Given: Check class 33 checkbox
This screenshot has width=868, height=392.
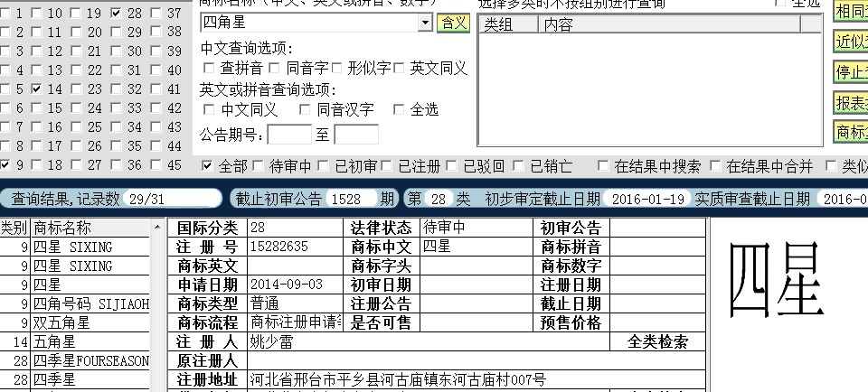Looking at the screenshot, I should [x=117, y=107].
